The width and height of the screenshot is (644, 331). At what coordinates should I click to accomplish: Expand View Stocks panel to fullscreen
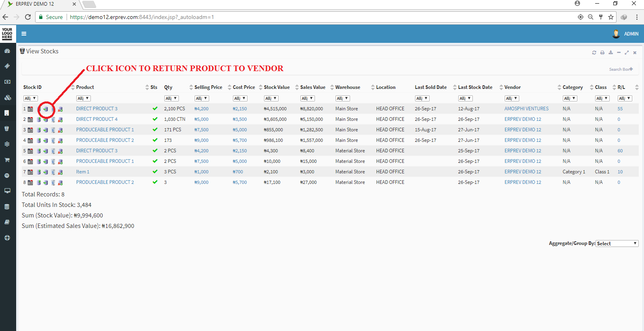pyautogui.click(x=627, y=53)
